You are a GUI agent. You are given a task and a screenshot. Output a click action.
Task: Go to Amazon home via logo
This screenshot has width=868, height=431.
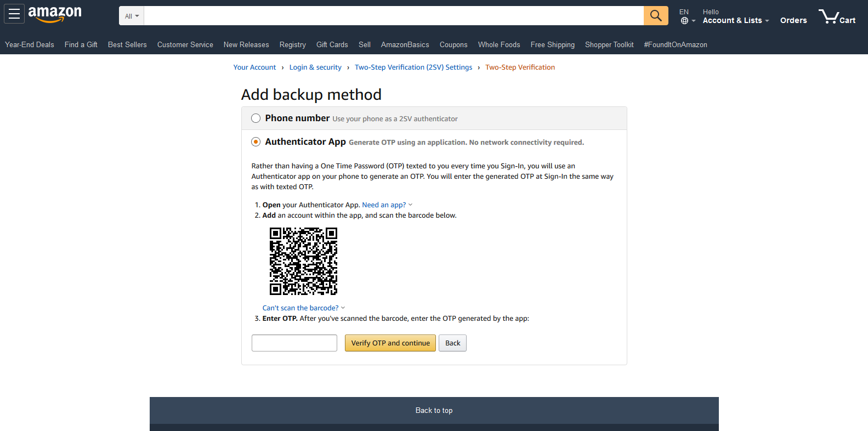point(55,14)
